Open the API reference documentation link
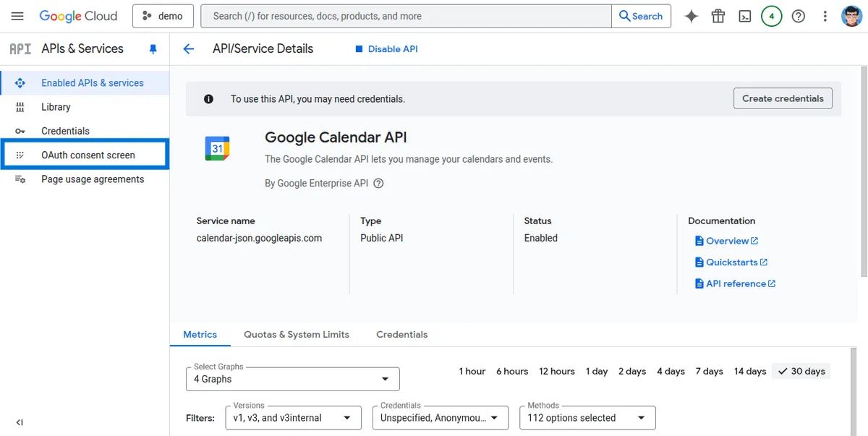The width and height of the screenshot is (868, 436). (x=735, y=283)
